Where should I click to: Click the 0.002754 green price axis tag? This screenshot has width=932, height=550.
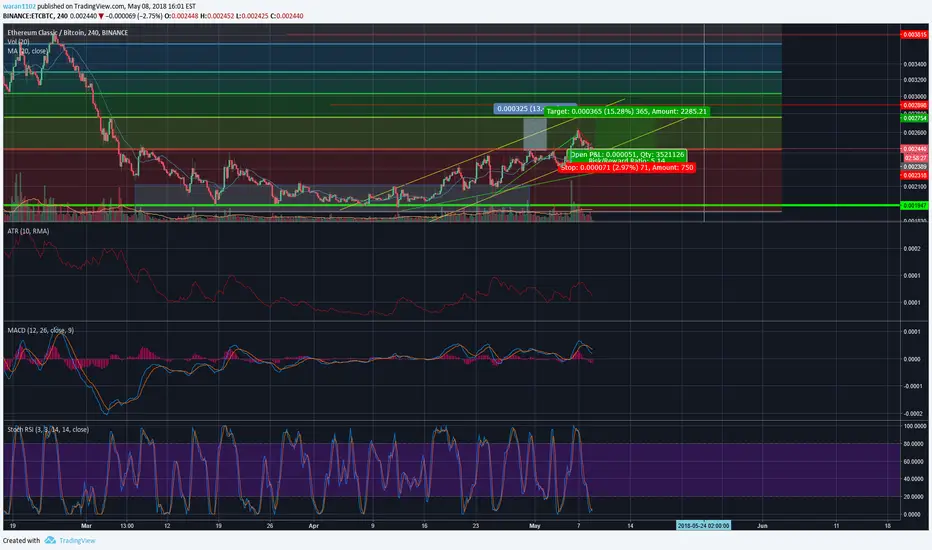pos(914,118)
